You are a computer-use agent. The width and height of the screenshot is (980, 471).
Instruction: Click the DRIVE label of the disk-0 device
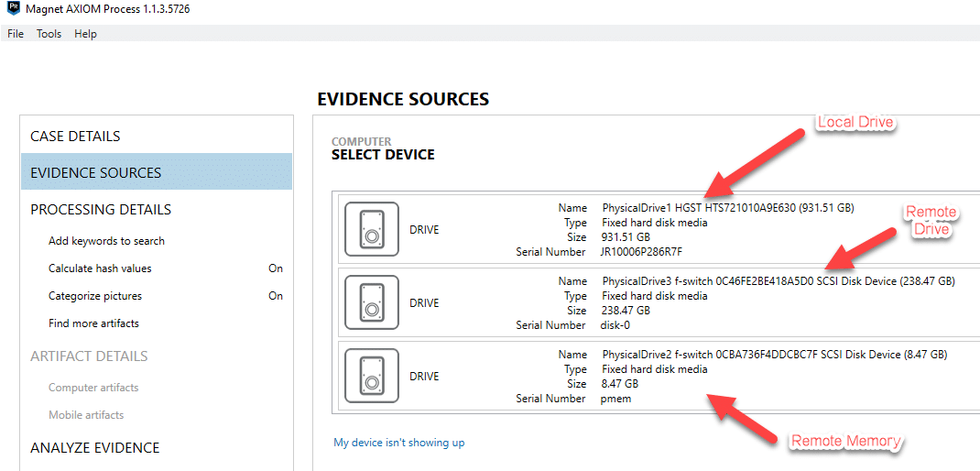[424, 303]
